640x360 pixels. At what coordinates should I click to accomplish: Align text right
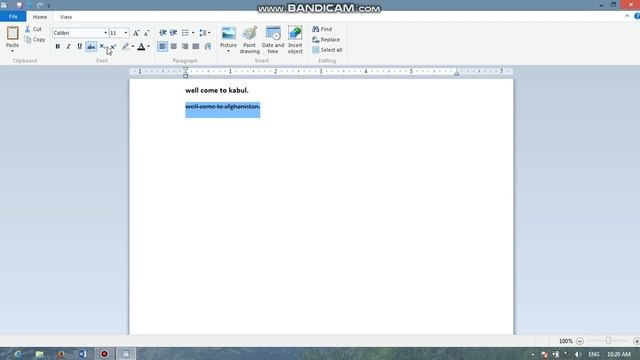185,47
